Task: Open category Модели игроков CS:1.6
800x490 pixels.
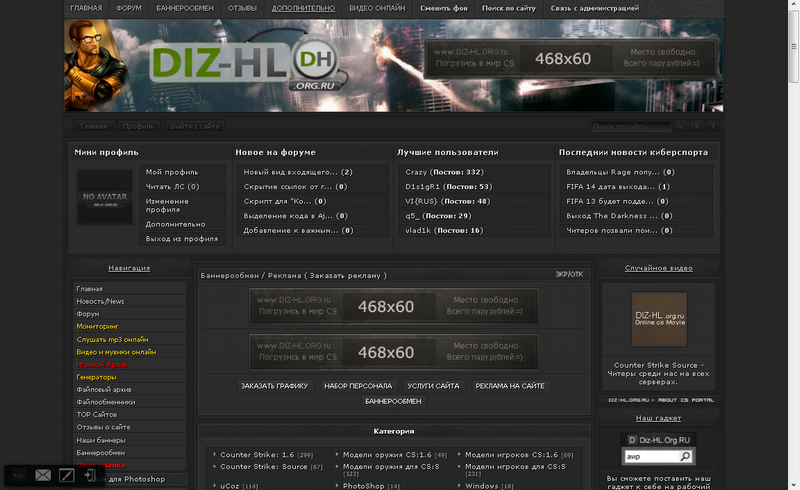Action: [x=511, y=454]
